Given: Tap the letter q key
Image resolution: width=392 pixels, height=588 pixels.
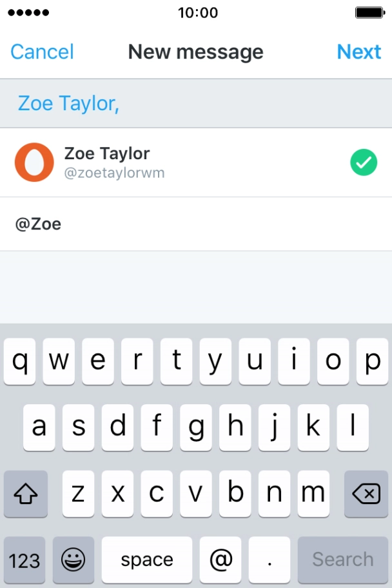Looking at the screenshot, I should tap(20, 362).
